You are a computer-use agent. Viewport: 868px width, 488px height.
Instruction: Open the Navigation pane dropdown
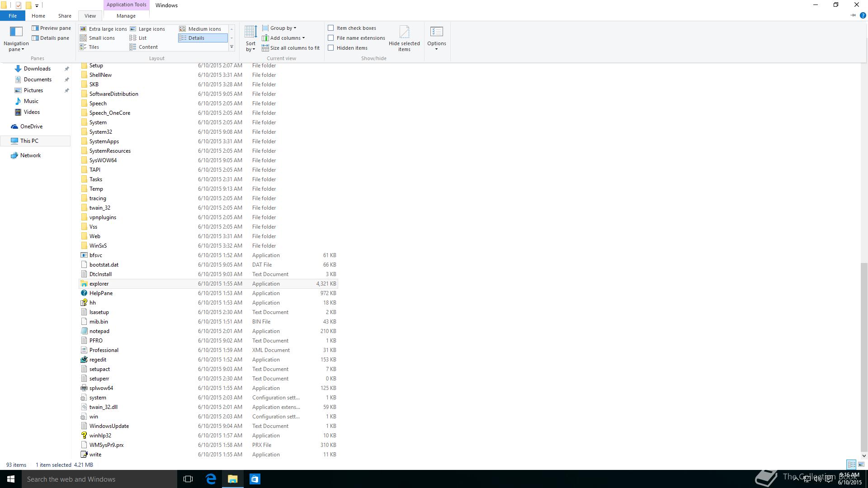(x=16, y=39)
